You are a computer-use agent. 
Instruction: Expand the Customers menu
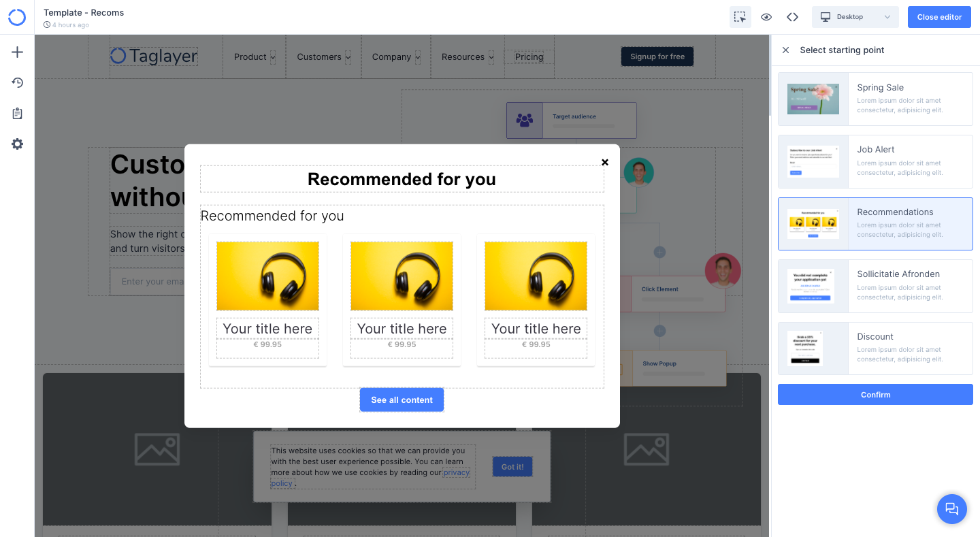(x=324, y=57)
